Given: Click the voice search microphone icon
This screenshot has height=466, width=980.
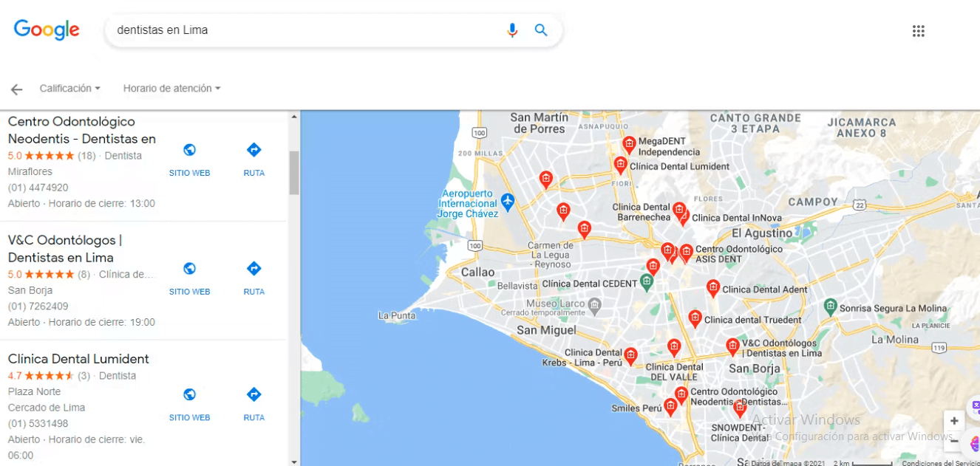Looking at the screenshot, I should (512, 30).
